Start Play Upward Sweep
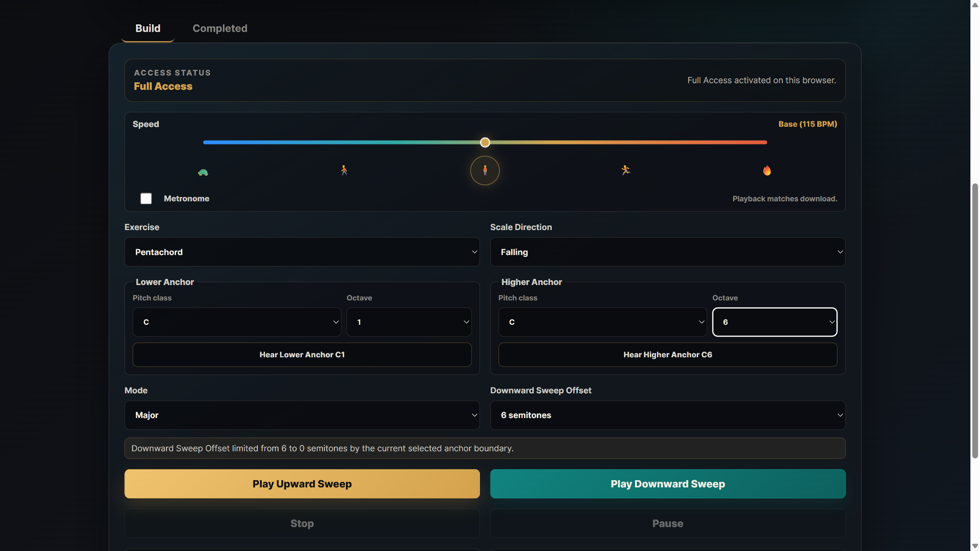Screen dimensions: 980x551 pos(302,484)
